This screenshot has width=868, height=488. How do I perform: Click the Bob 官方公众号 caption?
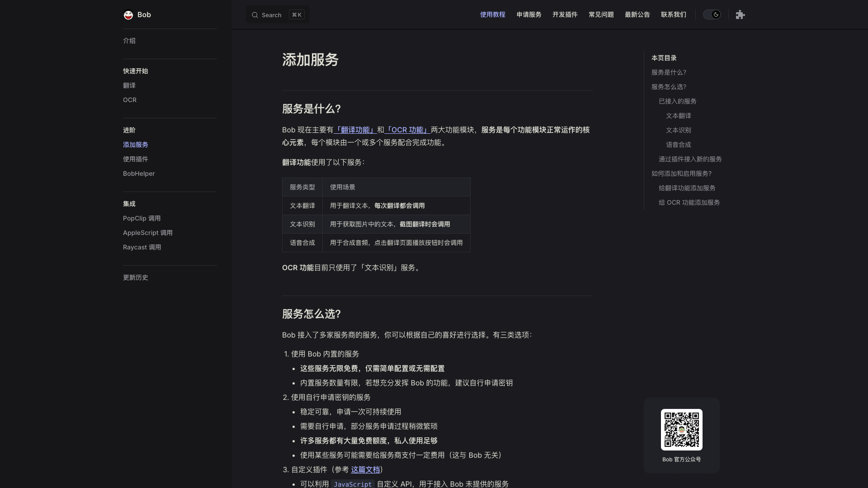(x=682, y=460)
